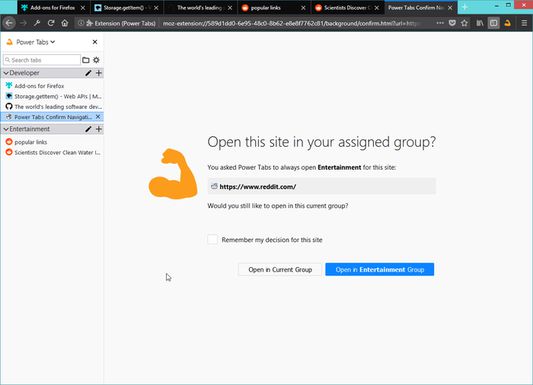Close The world's leading browser tab

[230, 7]
